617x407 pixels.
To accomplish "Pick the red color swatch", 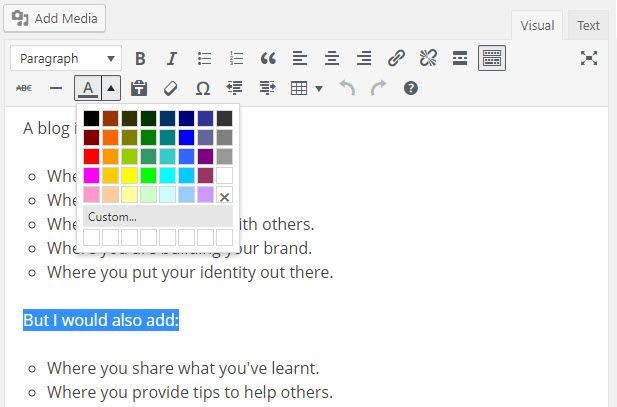I will click(91, 156).
